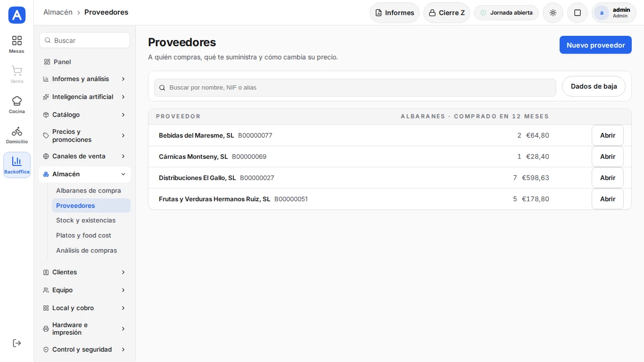Expand the Equipo chevron
The width and height of the screenshot is (644, 362).
click(x=123, y=290)
